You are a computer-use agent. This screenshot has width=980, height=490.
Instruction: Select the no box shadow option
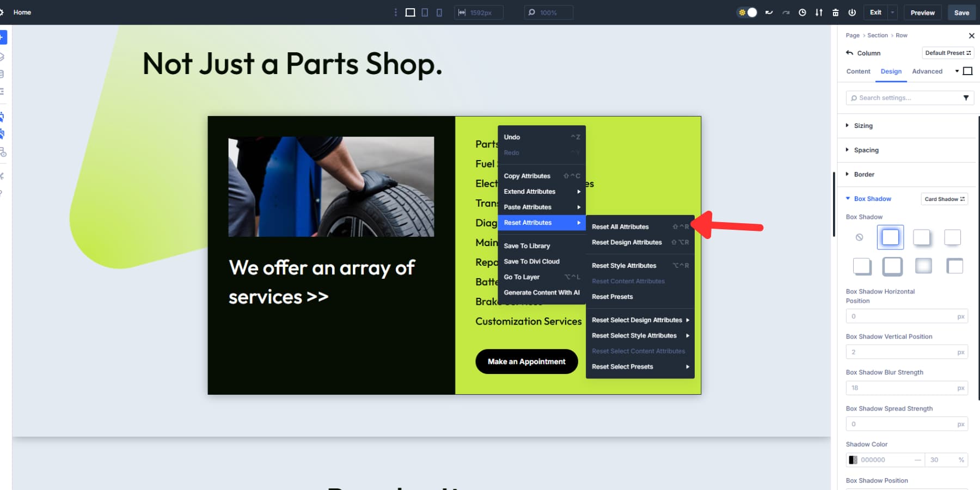click(x=859, y=237)
